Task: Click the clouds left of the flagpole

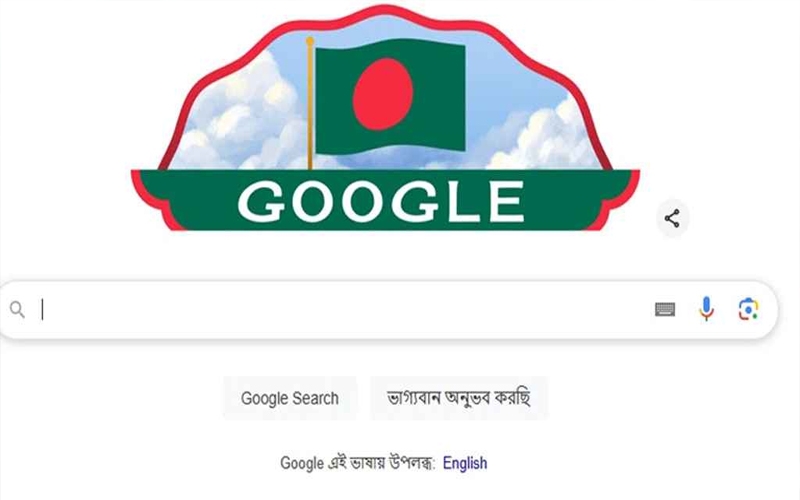Action: pyautogui.click(x=240, y=122)
